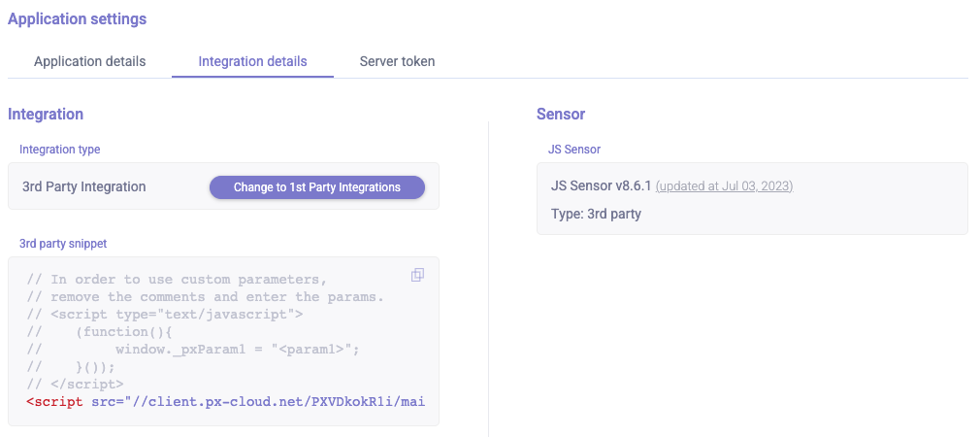This screenshot has width=980, height=437.
Task: Open the Server token tab
Action: click(397, 61)
